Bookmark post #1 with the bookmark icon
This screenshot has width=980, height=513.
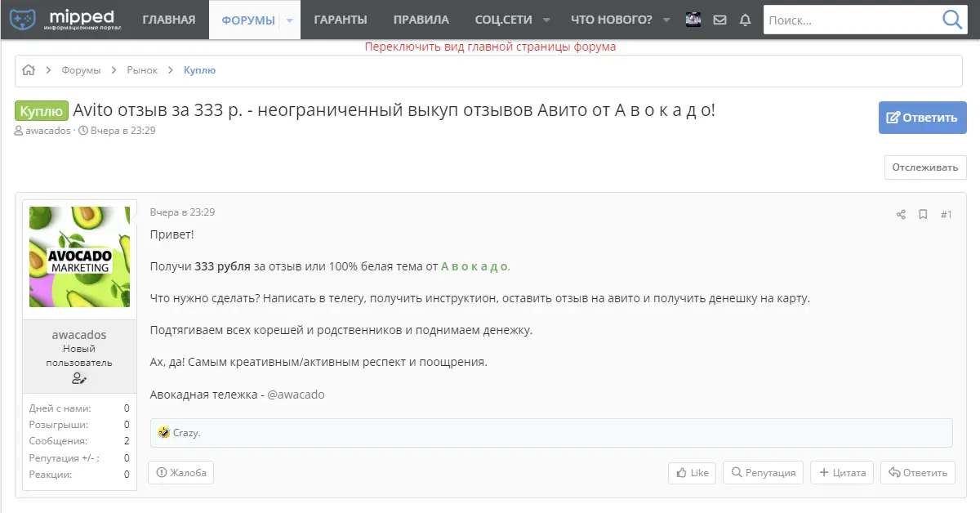click(x=923, y=214)
